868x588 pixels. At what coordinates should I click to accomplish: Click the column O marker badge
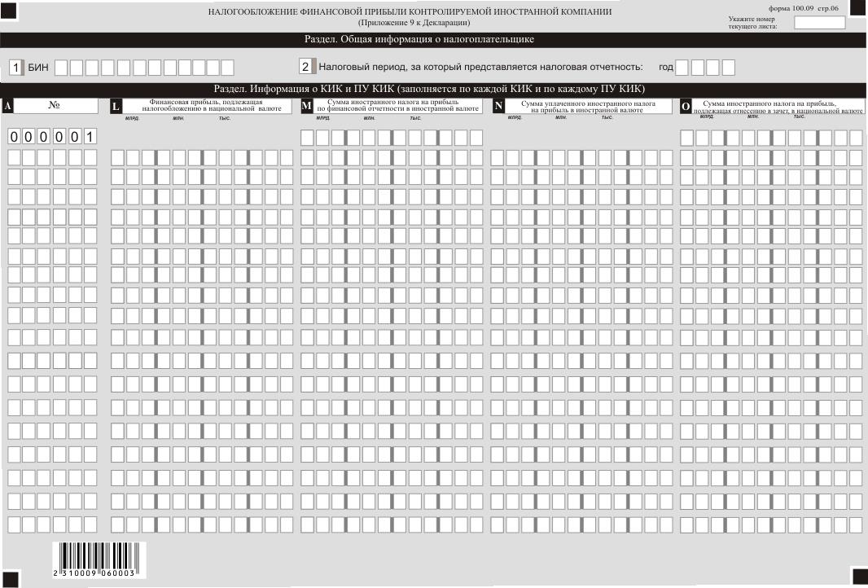point(686,106)
